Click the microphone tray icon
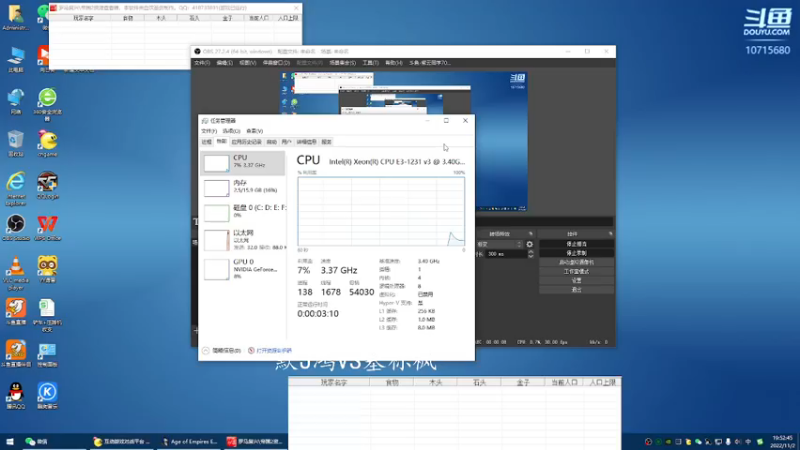The image size is (800, 450). 728,442
